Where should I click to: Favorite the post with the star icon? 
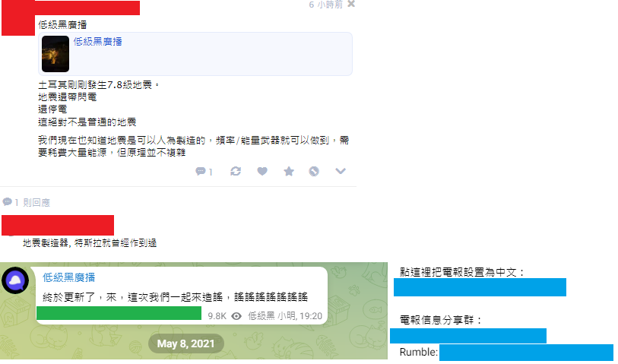[289, 172]
